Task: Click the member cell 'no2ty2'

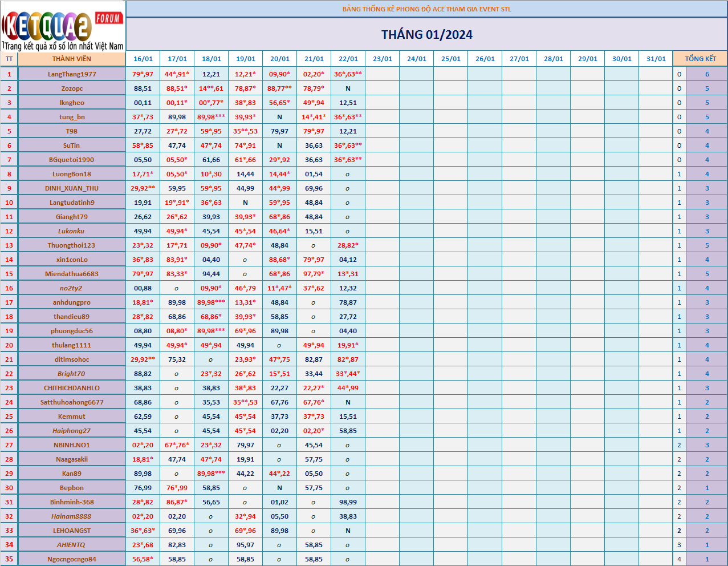Action: 72,288
